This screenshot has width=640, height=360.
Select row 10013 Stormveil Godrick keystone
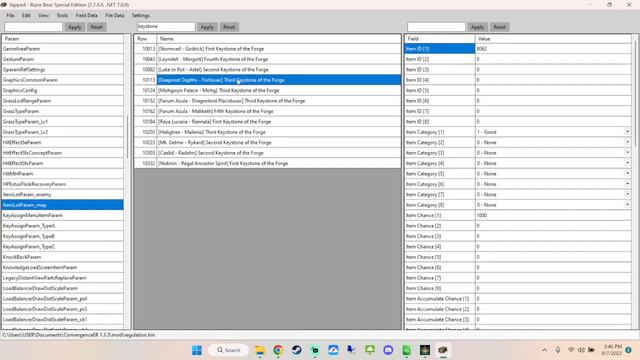[268, 49]
